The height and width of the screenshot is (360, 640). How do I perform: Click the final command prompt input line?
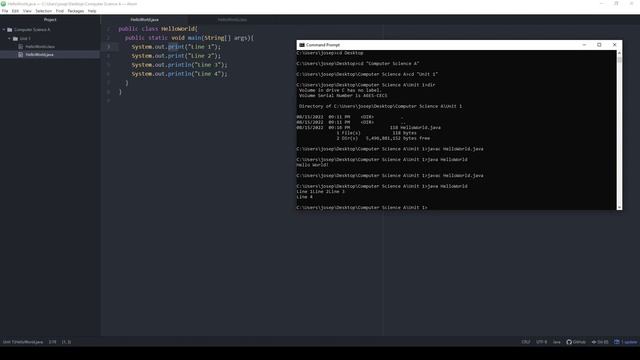[x=362, y=207]
